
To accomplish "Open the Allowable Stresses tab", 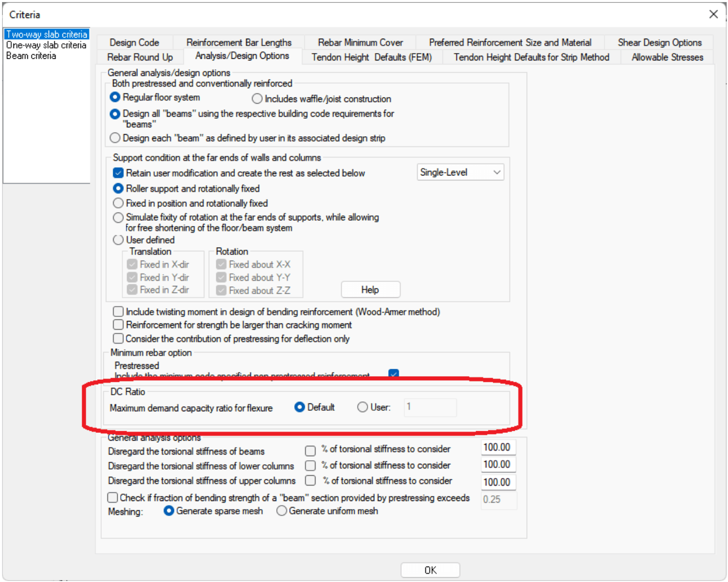I will (x=667, y=57).
